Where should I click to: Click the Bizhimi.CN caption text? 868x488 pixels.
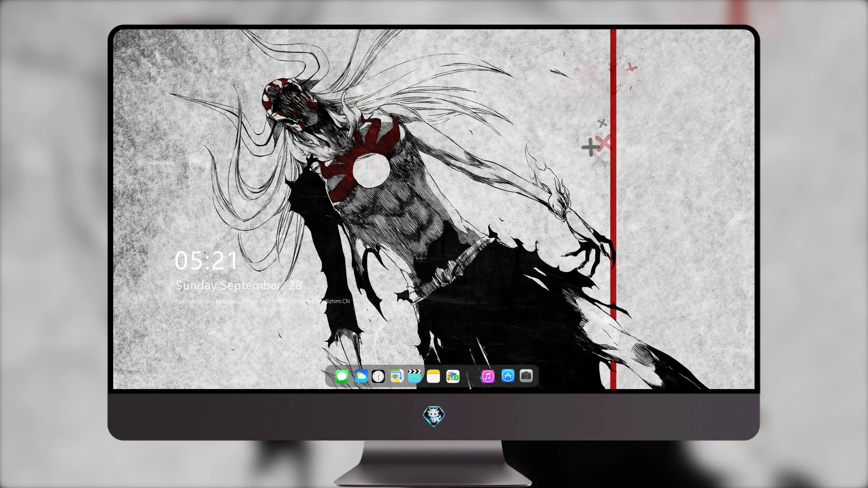point(337,301)
